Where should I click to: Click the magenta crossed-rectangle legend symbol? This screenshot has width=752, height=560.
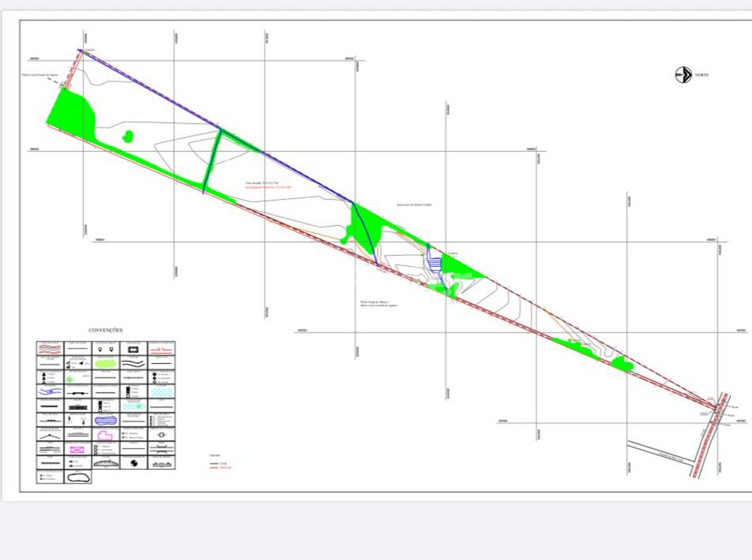[x=78, y=448]
